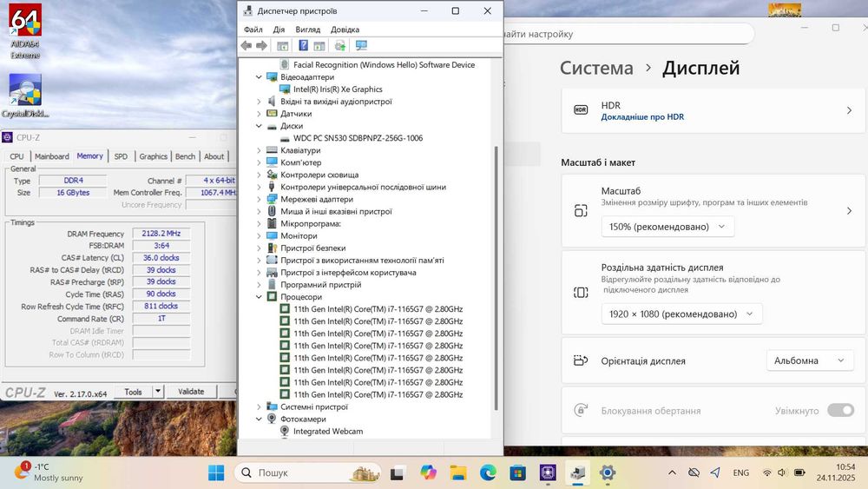This screenshot has width=868, height=489.
Task: Click Wi-Fi network tray icon
Action: pos(766,472)
